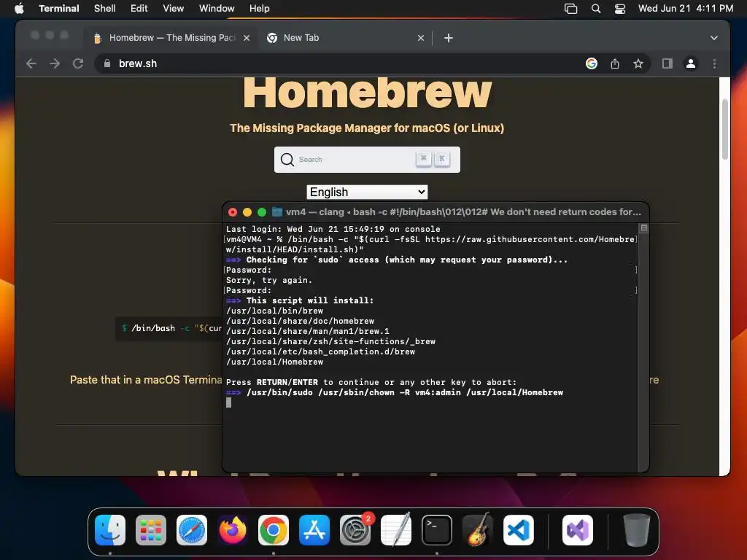Screen dimensions: 747x560
Task: Open the Shell menu
Action: tap(105, 9)
